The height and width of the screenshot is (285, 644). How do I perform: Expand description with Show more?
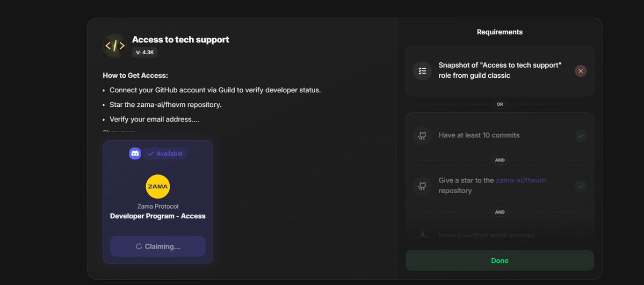[x=119, y=131]
